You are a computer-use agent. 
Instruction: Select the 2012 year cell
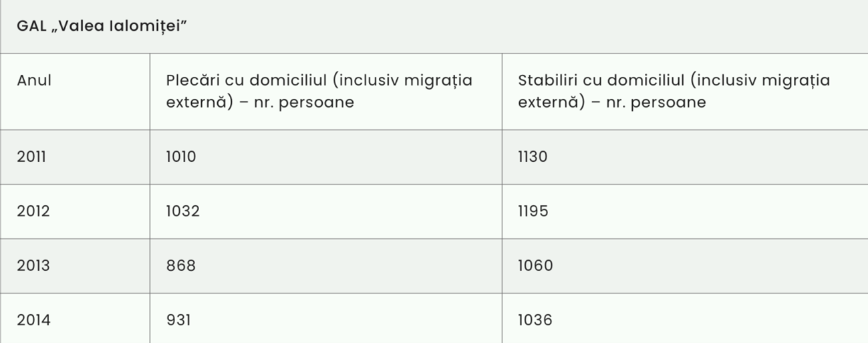[x=33, y=211]
